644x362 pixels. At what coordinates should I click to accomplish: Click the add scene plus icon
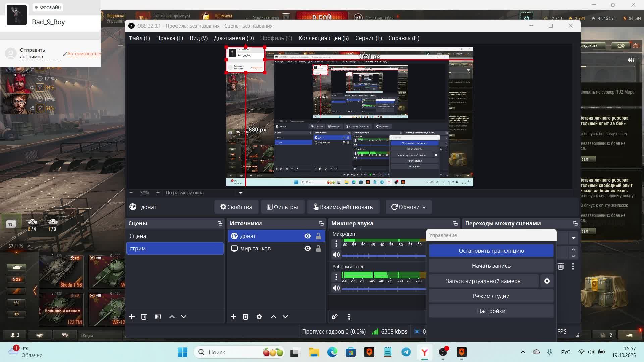132,317
